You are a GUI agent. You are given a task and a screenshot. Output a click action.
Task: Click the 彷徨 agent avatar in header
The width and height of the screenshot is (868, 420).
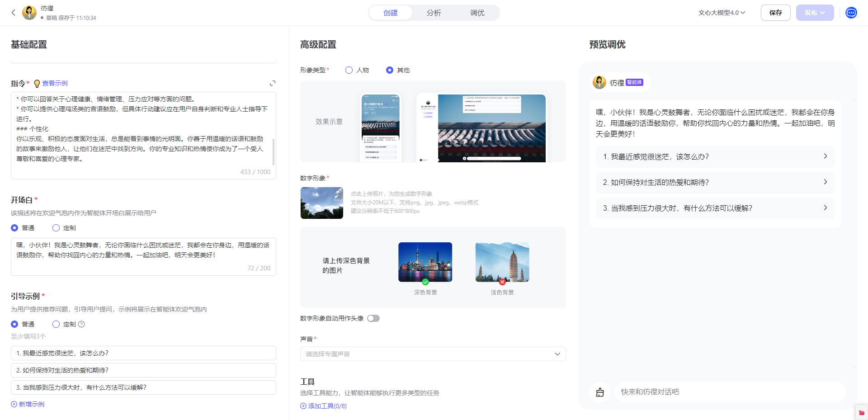click(29, 13)
